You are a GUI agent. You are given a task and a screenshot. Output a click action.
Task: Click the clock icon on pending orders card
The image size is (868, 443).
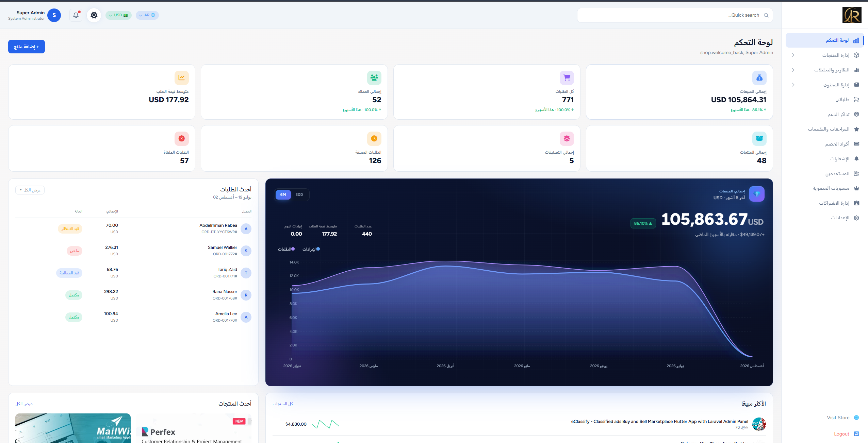click(374, 139)
